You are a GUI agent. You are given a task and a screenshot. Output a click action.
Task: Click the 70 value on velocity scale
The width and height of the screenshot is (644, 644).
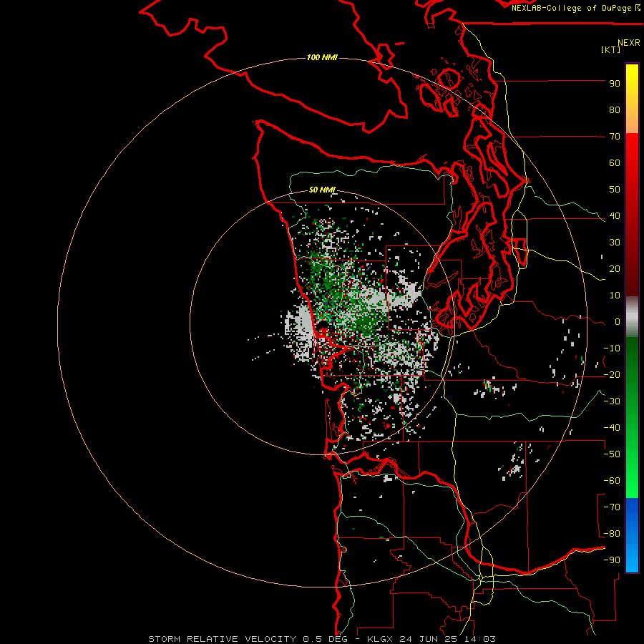[615, 137]
